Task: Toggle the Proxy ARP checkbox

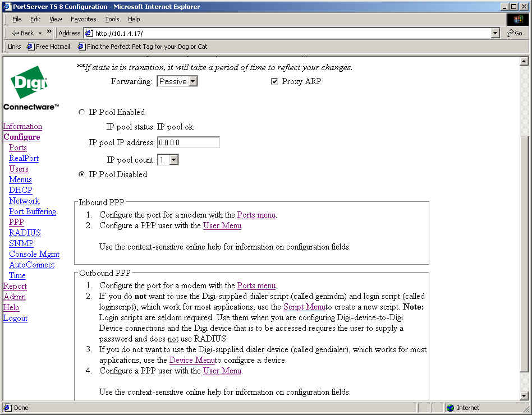Action: click(274, 81)
